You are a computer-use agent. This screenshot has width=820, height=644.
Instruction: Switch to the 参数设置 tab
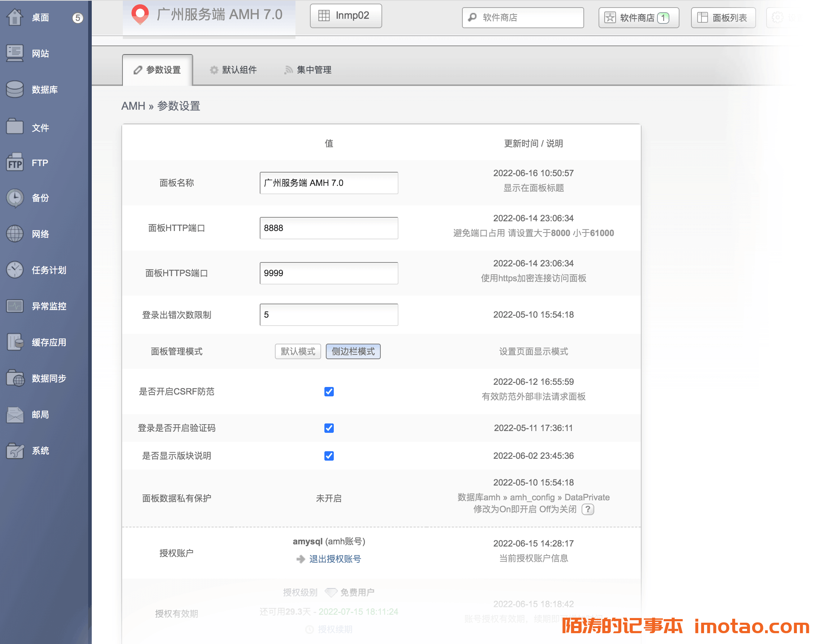coord(157,70)
